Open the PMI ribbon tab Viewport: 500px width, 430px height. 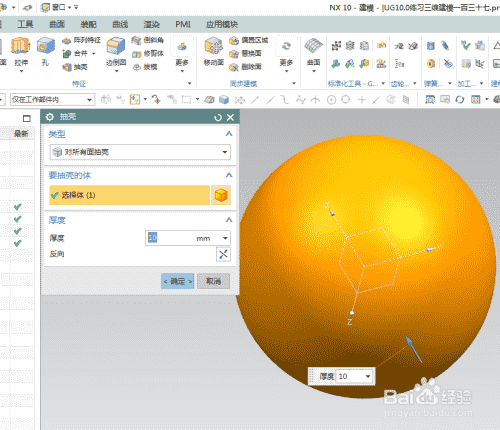tap(183, 24)
